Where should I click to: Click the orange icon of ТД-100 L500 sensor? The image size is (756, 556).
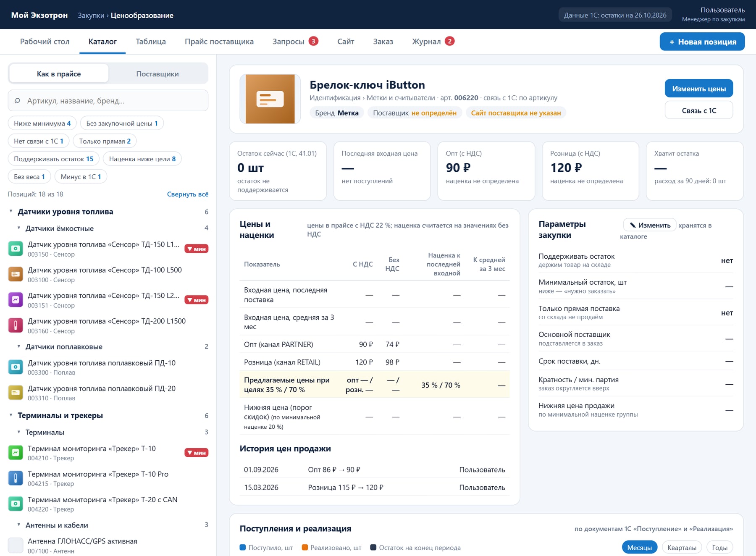16,274
